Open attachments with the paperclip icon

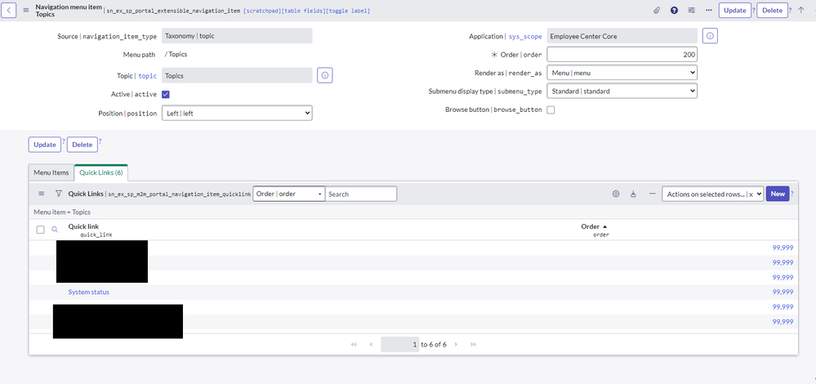click(x=657, y=10)
